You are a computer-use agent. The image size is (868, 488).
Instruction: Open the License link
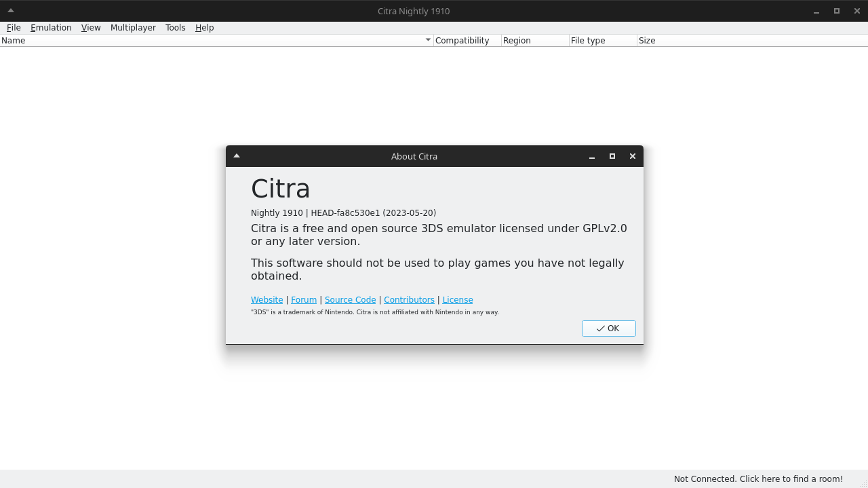[458, 300]
